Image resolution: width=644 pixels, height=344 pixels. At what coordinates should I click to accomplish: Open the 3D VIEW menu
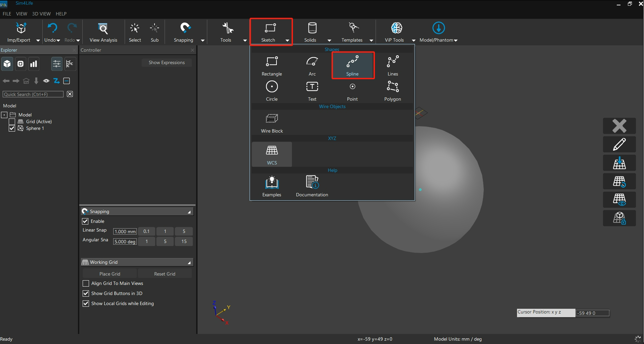point(41,14)
